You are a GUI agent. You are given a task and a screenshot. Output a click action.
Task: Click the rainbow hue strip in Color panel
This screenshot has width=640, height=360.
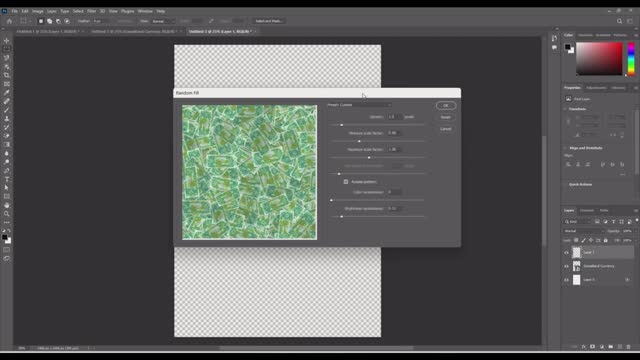point(631,58)
